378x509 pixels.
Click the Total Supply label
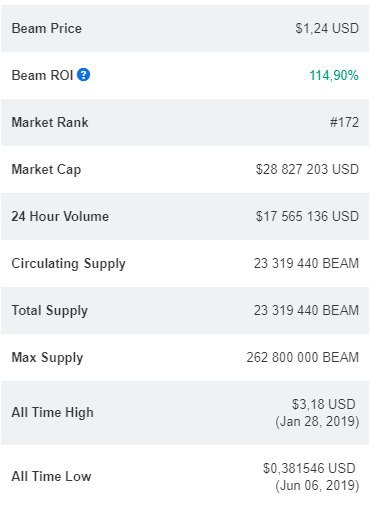click(x=50, y=311)
